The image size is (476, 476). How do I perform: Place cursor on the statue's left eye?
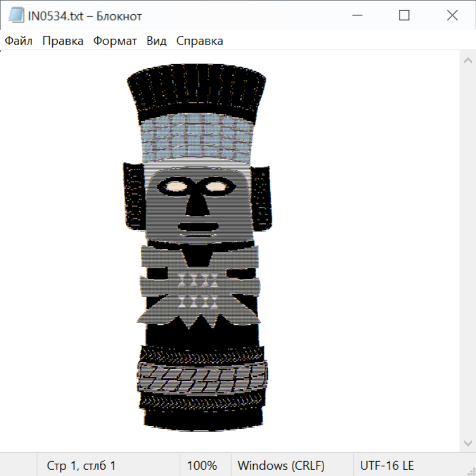click(x=174, y=186)
